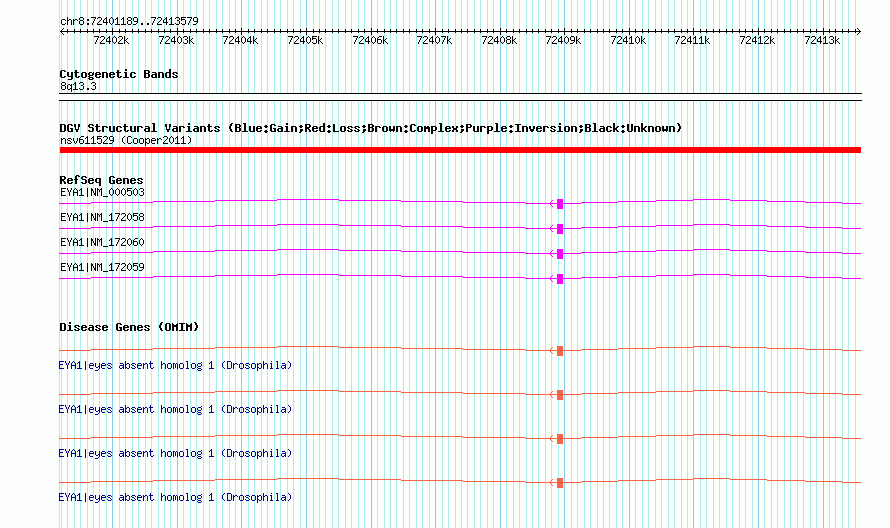
Task: Click ruler tick label 72402k
Action: (111, 40)
